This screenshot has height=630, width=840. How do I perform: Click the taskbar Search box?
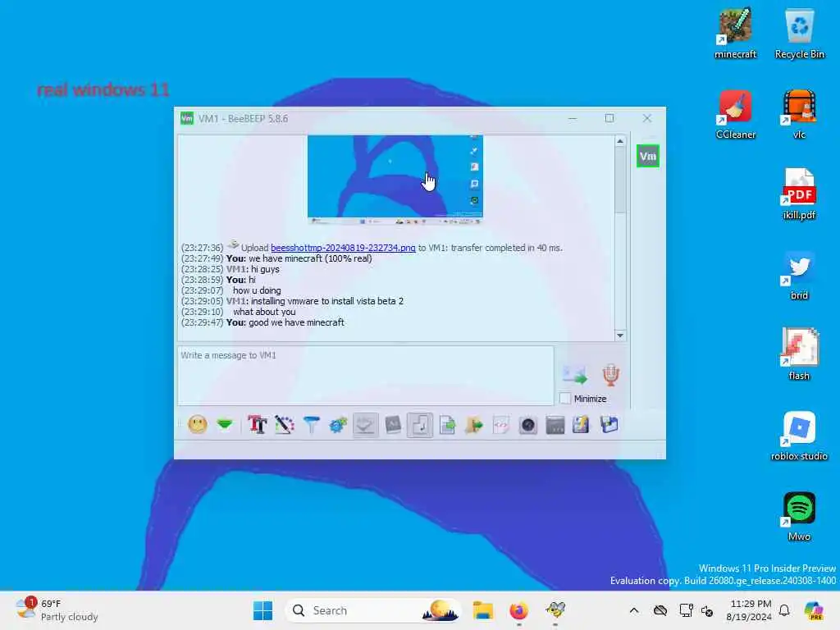(x=373, y=610)
